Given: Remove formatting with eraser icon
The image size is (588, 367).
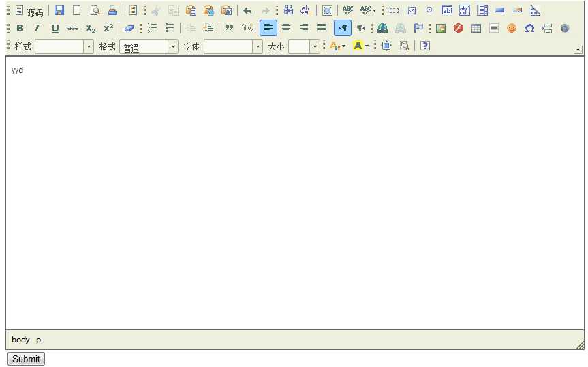Looking at the screenshot, I should pos(129,28).
